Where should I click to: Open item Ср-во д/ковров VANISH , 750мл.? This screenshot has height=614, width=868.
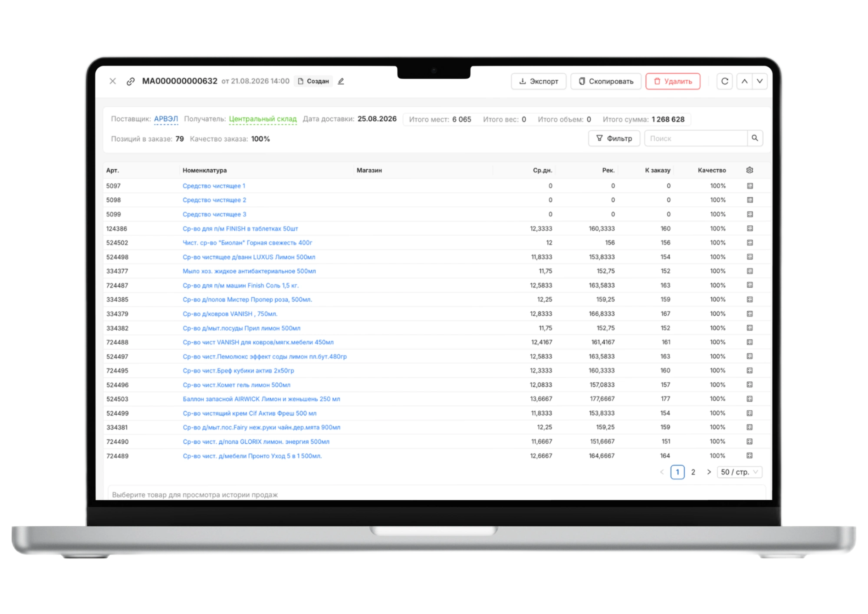(x=230, y=314)
